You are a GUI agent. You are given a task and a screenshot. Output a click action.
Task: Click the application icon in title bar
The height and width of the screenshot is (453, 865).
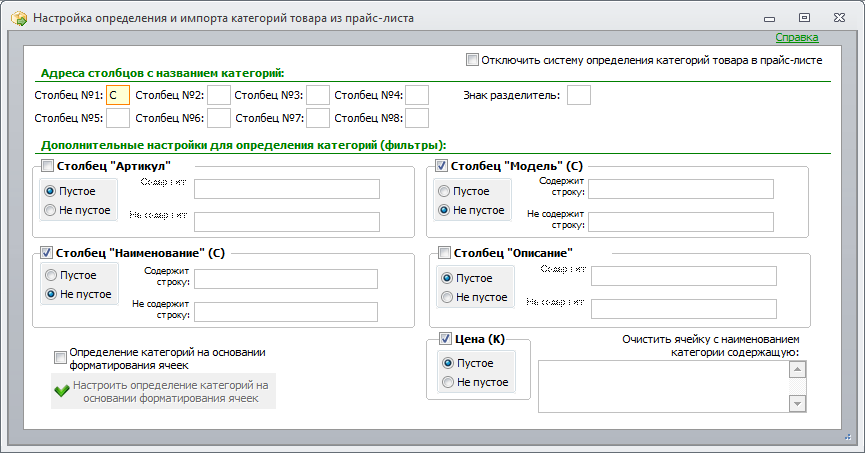(19, 18)
